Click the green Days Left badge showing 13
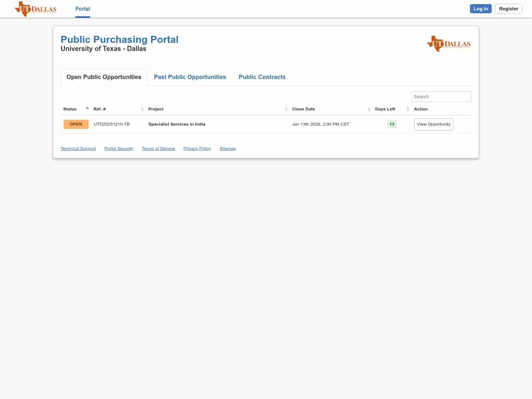Image resolution: width=532 pixels, height=399 pixels. click(x=392, y=124)
